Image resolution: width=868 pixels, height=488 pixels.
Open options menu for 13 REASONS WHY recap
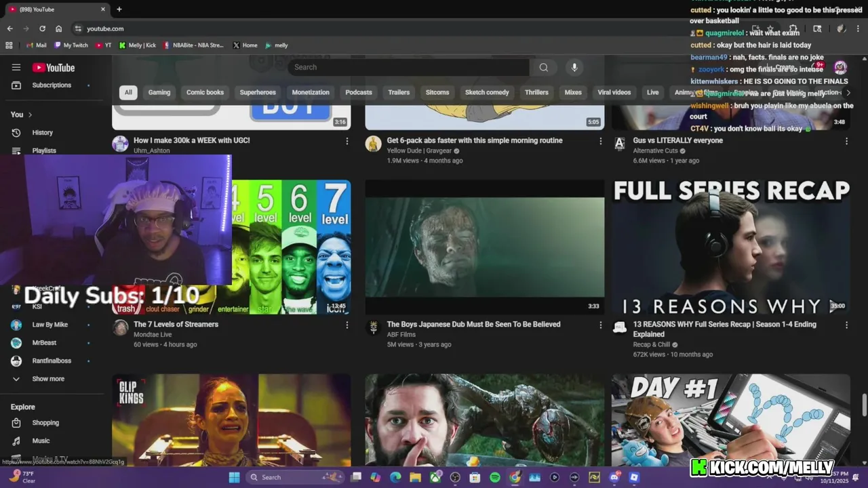(846, 325)
